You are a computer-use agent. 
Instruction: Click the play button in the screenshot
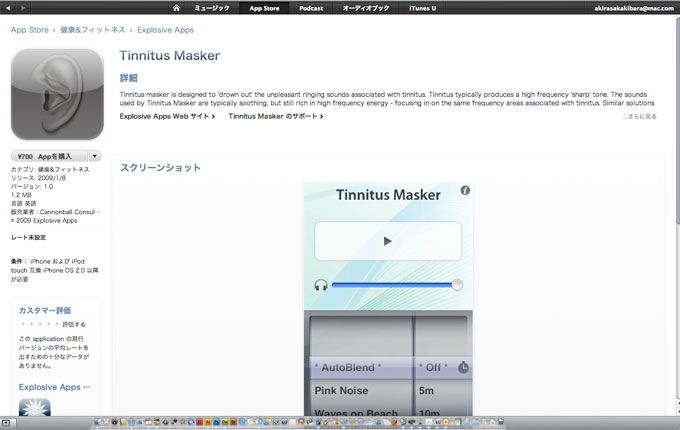[x=388, y=241]
